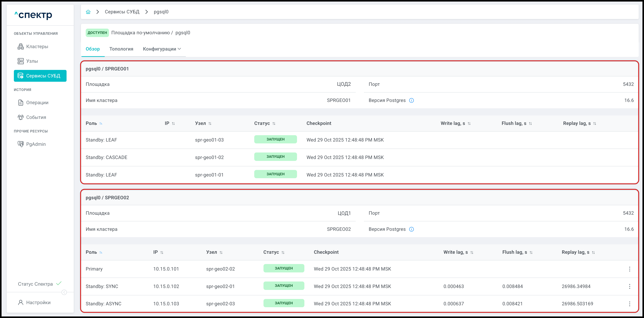Go to Сервисы СУБД breadcrumb link

click(x=122, y=12)
